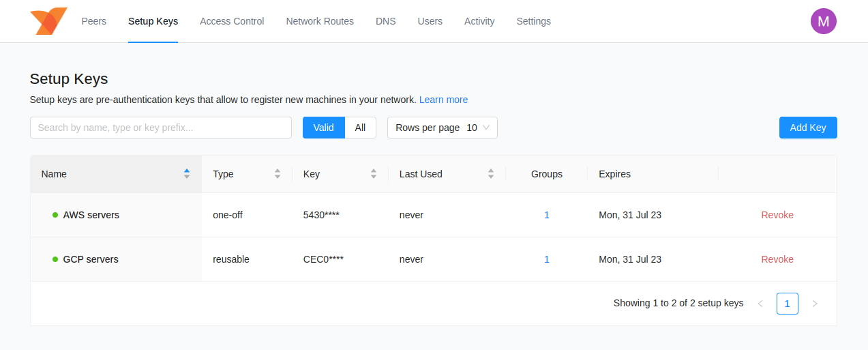Sort table by Name column arrows
This screenshot has height=350, width=868.
click(187, 174)
